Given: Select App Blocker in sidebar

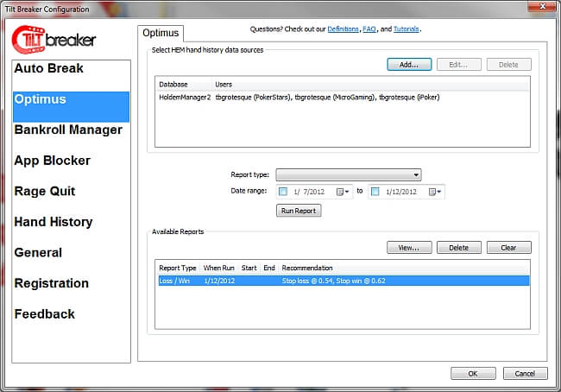Looking at the screenshot, I should 52,161.
